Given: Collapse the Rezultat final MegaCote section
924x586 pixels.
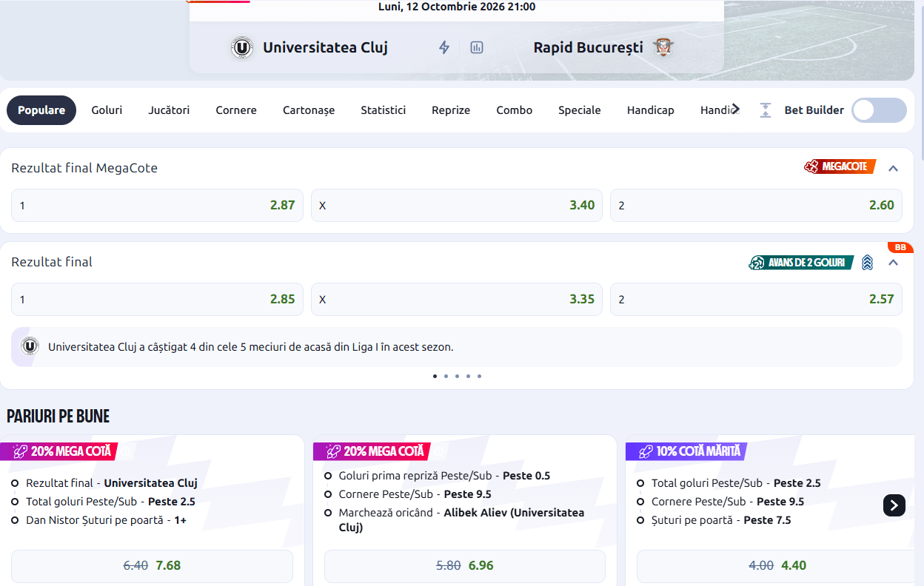Looking at the screenshot, I should click(x=893, y=168).
